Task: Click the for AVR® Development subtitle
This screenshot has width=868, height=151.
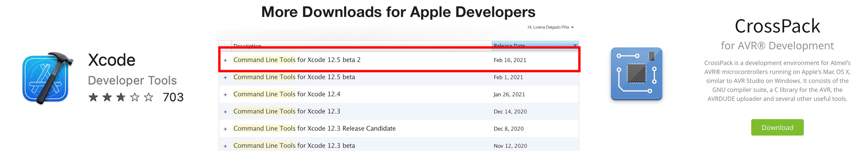Action: click(x=777, y=46)
